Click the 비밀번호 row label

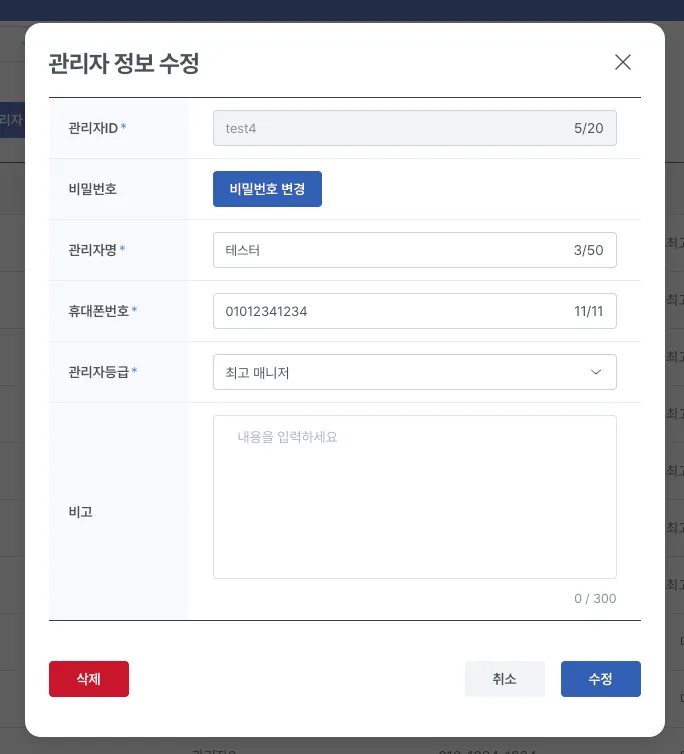click(92, 188)
